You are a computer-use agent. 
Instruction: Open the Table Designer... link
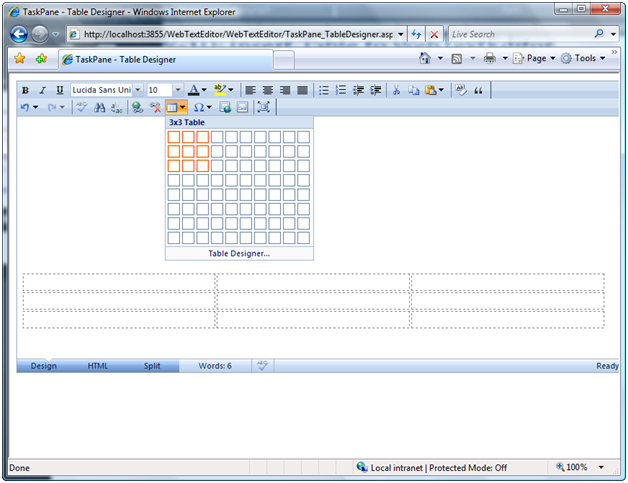click(239, 254)
